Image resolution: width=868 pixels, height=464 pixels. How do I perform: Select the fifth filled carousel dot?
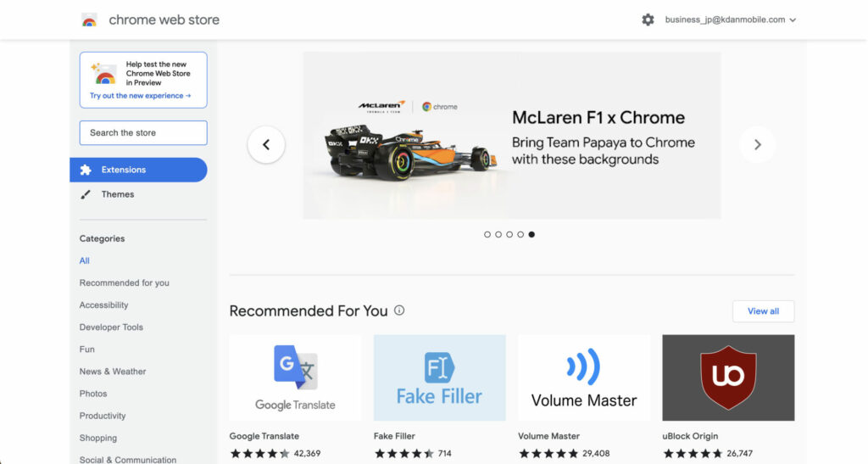(x=531, y=234)
